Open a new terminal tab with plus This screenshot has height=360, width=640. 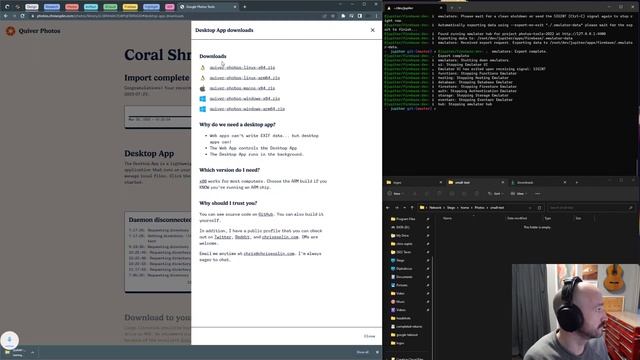pyautogui.click(x=451, y=8)
